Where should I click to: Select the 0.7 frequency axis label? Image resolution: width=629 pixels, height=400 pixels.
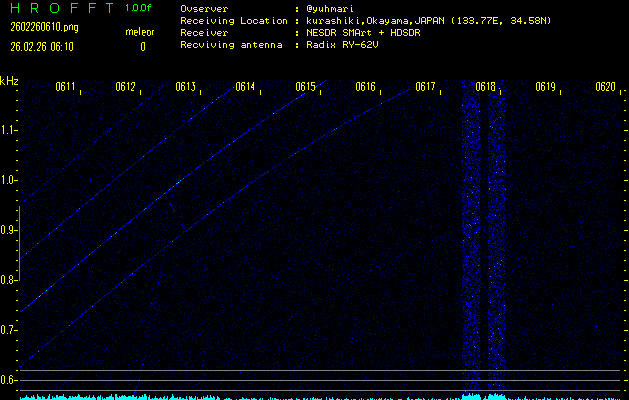tap(9, 330)
